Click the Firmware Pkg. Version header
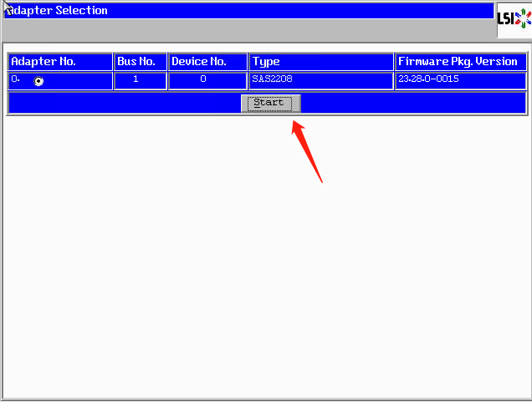This screenshot has width=532, height=402. click(x=461, y=62)
